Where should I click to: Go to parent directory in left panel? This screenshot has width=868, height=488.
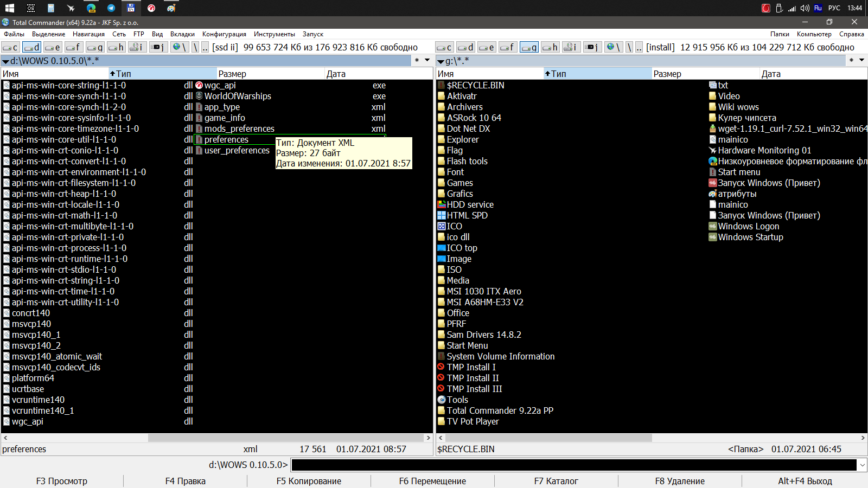point(205,47)
